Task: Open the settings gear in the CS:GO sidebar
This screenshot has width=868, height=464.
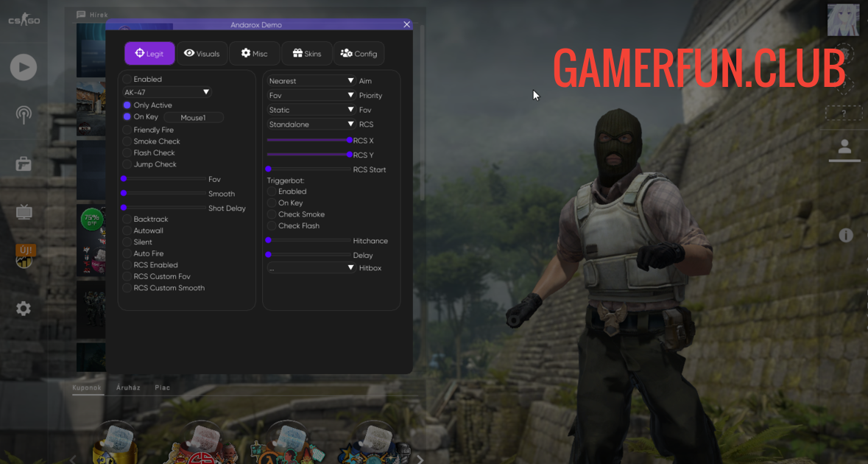Action: [x=24, y=309]
